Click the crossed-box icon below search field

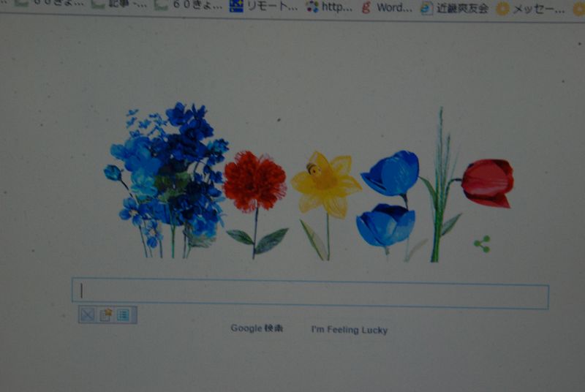[x=88, y=314]
